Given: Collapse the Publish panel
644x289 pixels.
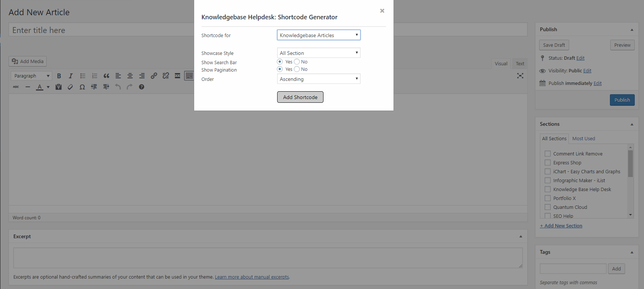Looking at the screenshot, I should pos(632,30).
